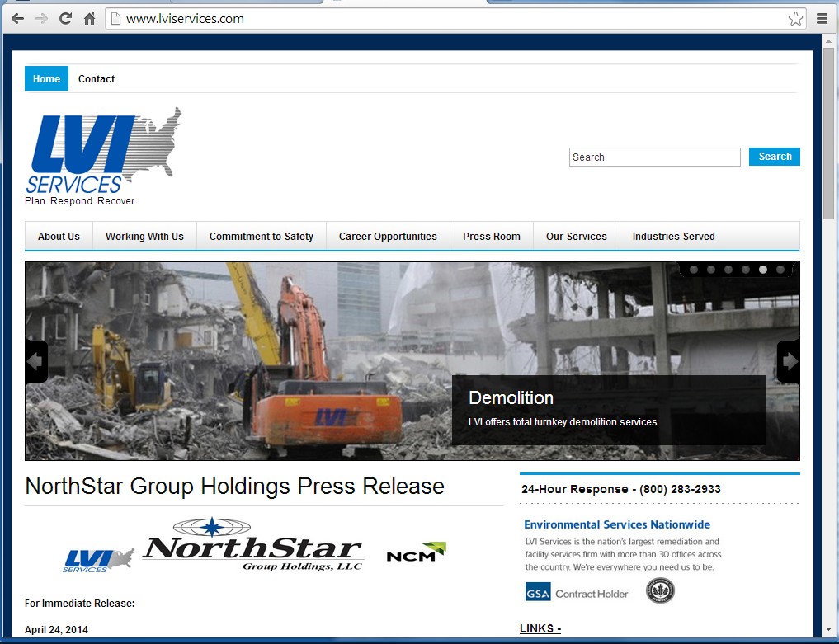Click the round green building member seal
839x644 pixels.
coord(660,591)
